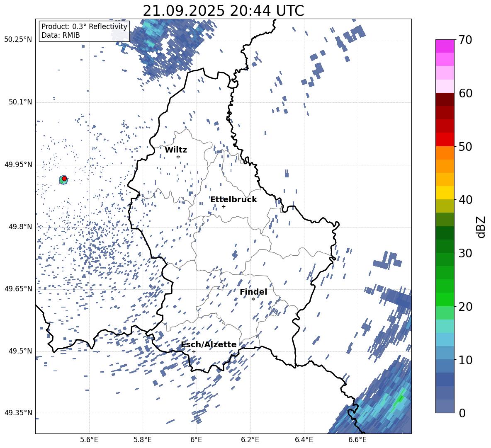Click the colorbar 30 tick label
The width and height of the screenshot is (491, 448).
pos(466,253)
